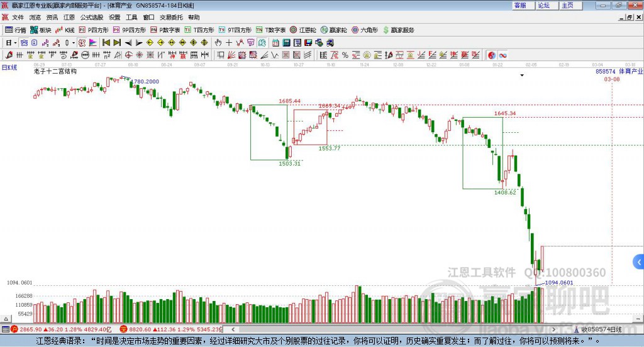
Task: Open the 行情 market quotes view
Action: (15, 30)
